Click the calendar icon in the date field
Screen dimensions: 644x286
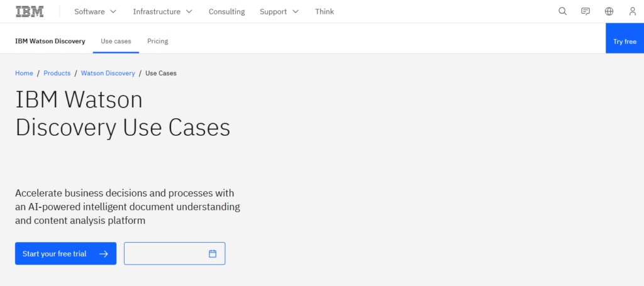click(x=213, y=253)
